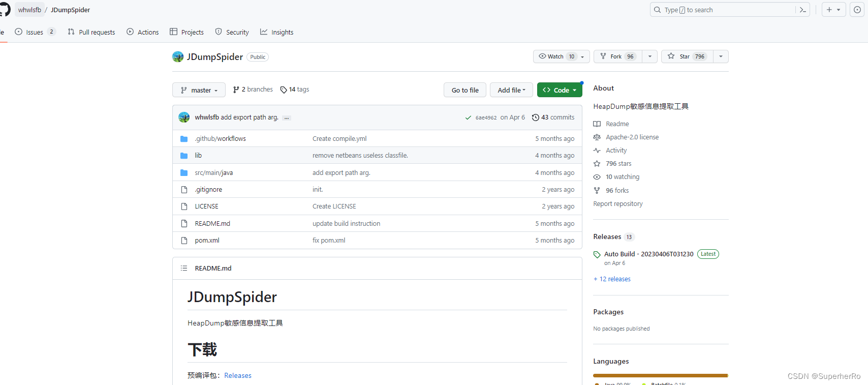This screenshot has height=385, width=868.
Task: Open the Packages heading link
Action: [x=608, y=312]
